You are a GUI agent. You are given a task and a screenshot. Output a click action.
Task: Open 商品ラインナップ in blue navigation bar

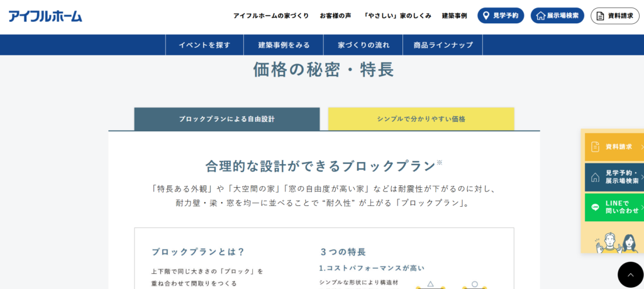pos(442,45)
